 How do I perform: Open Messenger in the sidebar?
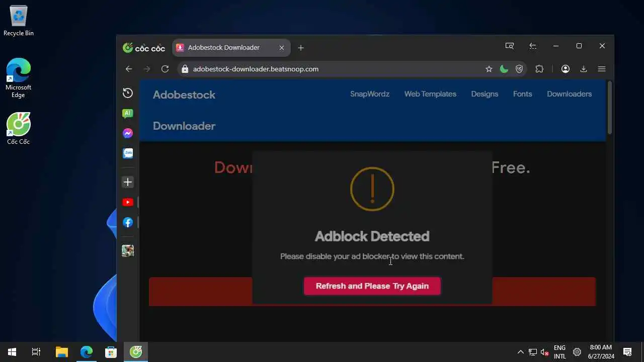[x=128, y=133]
